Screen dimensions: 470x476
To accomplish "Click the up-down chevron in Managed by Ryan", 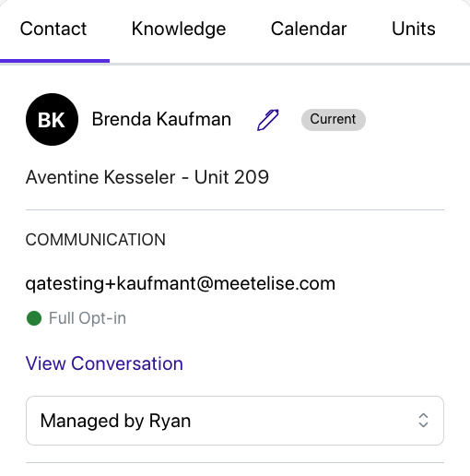I will 423,421.
